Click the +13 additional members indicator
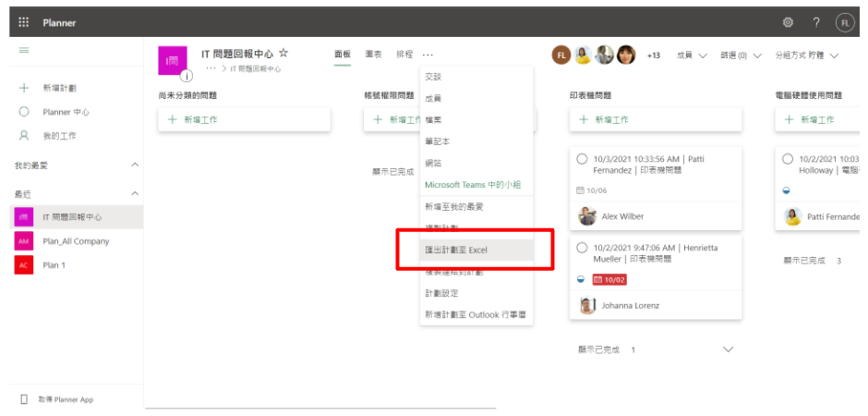 (653, 55)
